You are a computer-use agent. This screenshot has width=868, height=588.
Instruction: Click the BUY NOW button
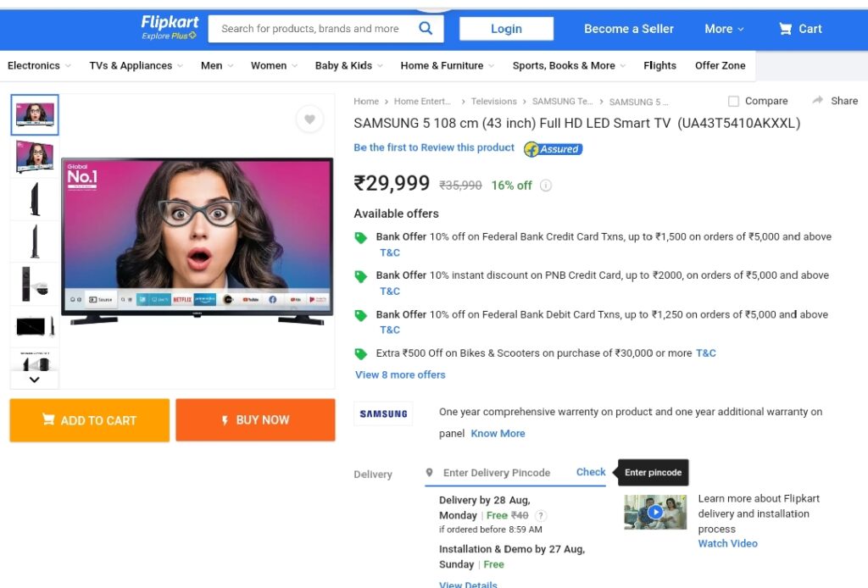pyautogui.click(x=255, y=420)
